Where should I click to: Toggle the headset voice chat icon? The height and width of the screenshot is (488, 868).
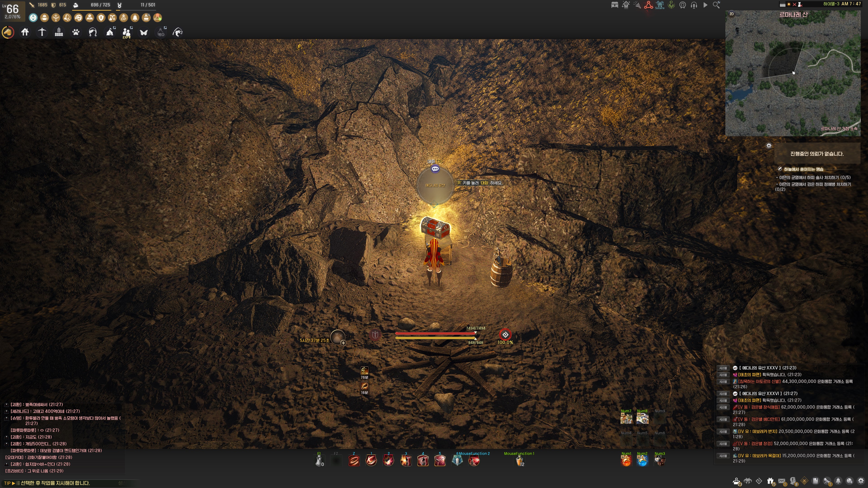click(694, 5)
